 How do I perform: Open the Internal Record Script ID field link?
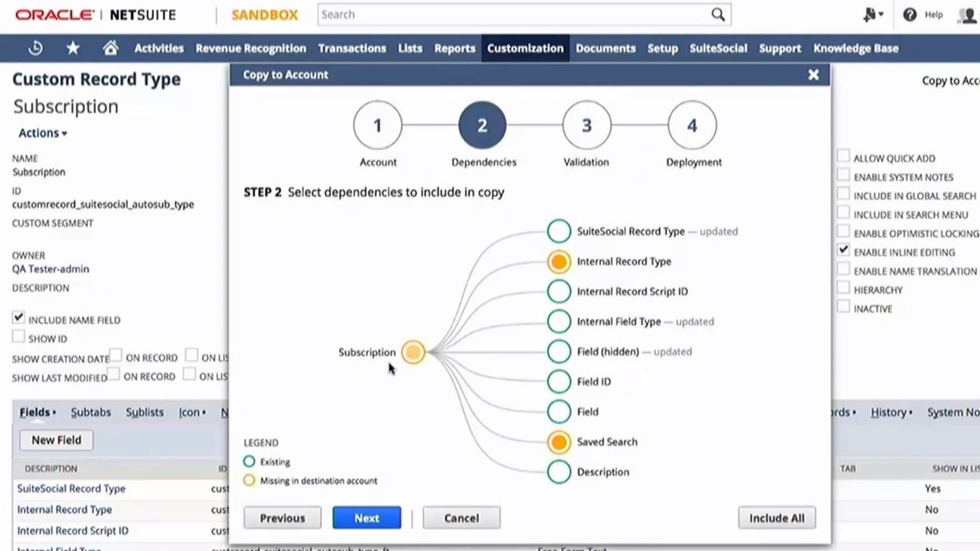(73, 530)
